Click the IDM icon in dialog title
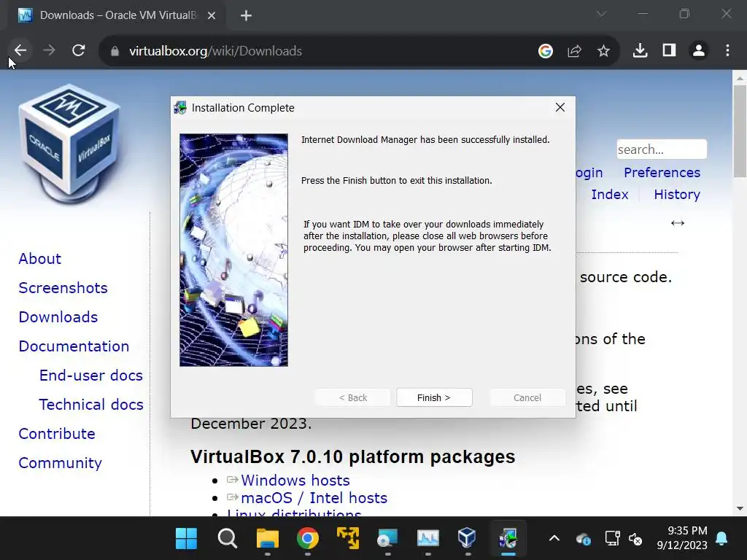This screenshot has height=560, width=747. point(181,108)
